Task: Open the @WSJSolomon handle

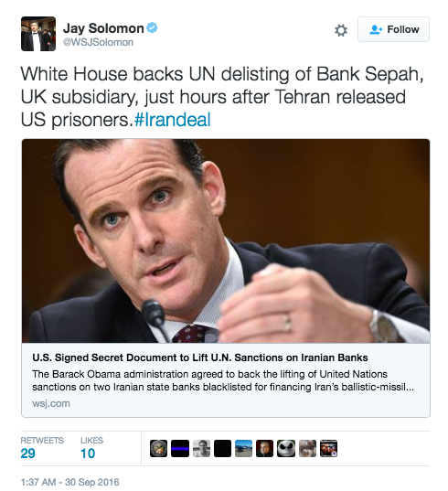Action: 99,42
